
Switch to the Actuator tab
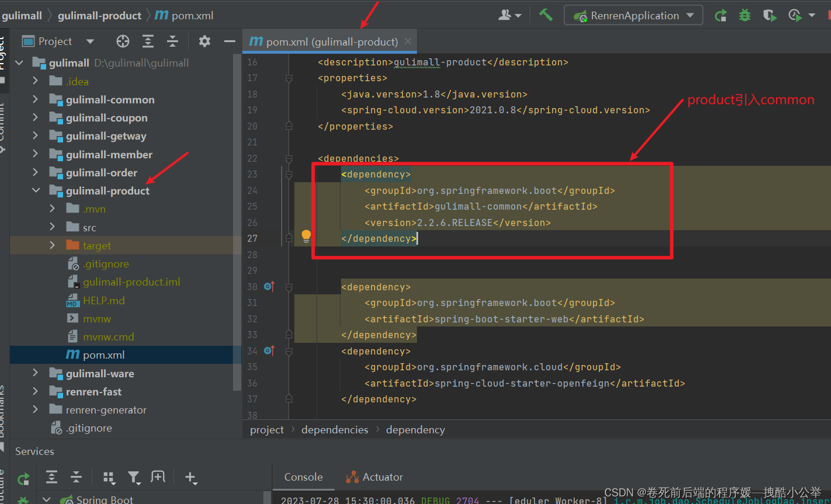click(374, 477)
